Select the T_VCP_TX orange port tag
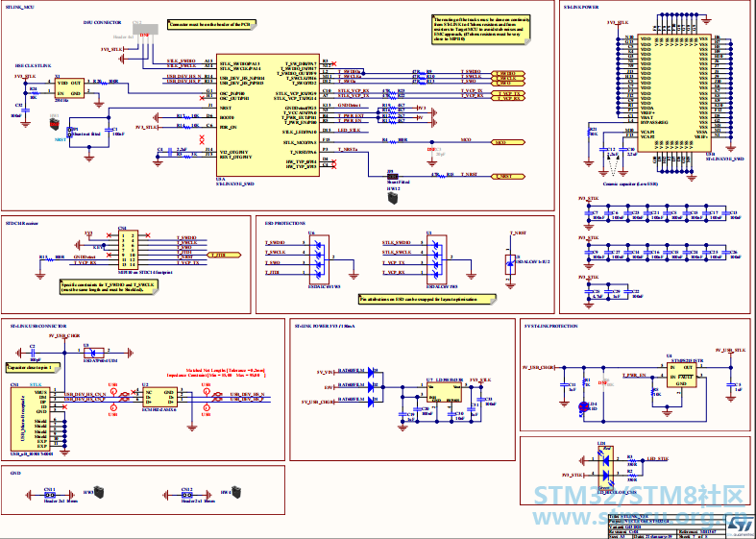The height and width of the screenshot is (539, 756). pos(508,93)
